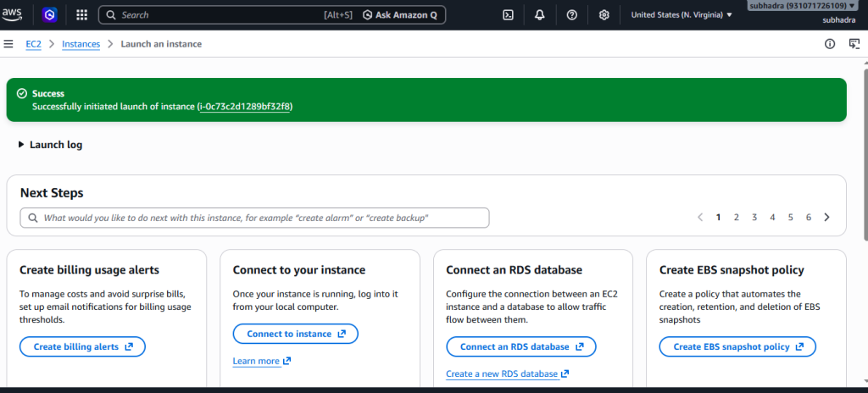The width and height of the screenshot is (868, 393).
Task: Open the notifications bell icon
Action: point(540,15)
